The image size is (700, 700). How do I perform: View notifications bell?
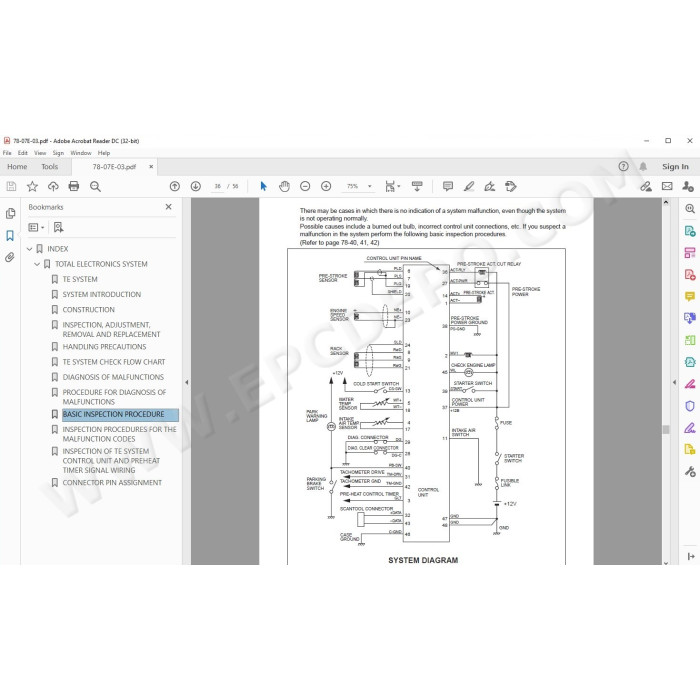click(x=643, y=167)
